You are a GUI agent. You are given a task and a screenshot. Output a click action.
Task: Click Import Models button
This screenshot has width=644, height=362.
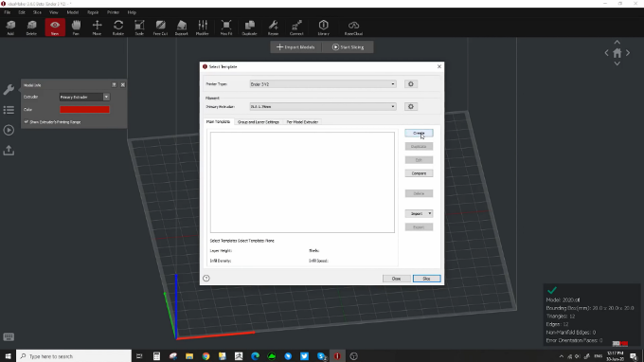point(295,47)
